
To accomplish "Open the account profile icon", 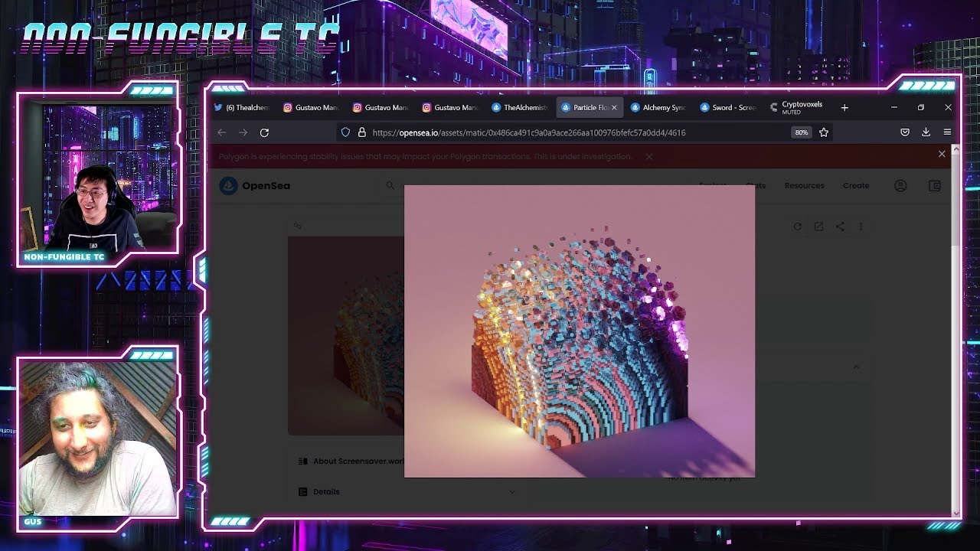I will point(900,185).
